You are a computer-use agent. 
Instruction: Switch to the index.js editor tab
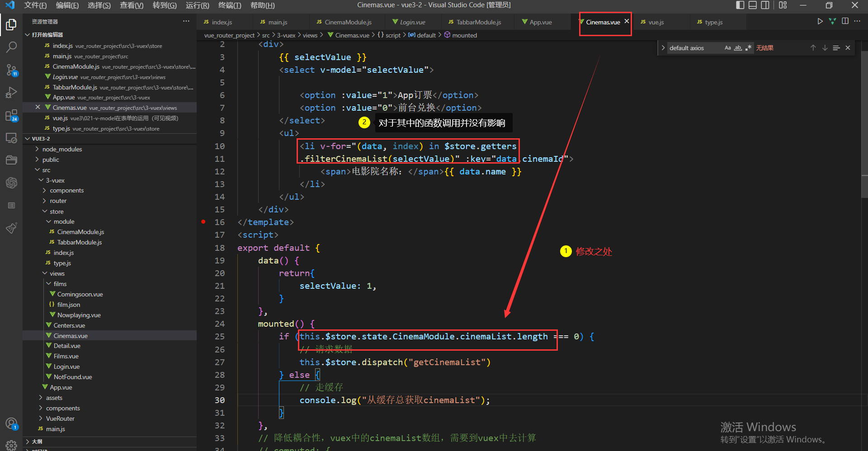222,22
